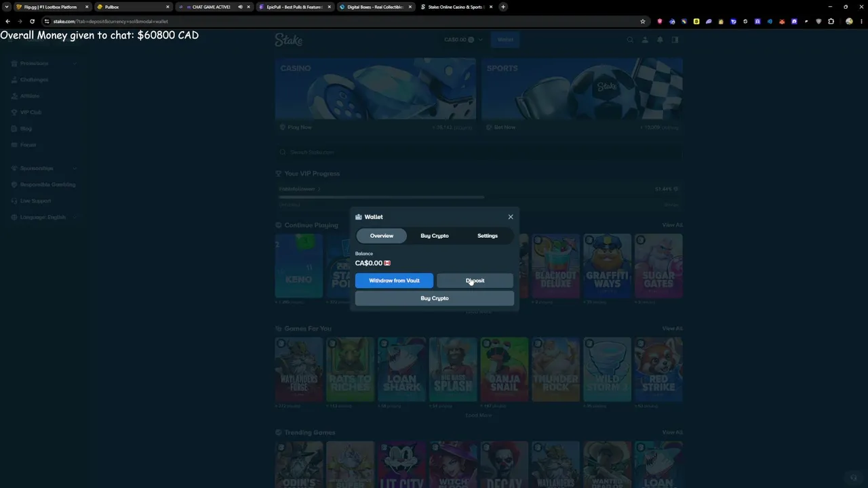Open the Chrome profile avatar menu
This screenshot has width=868, height=488.
[849, 21]
